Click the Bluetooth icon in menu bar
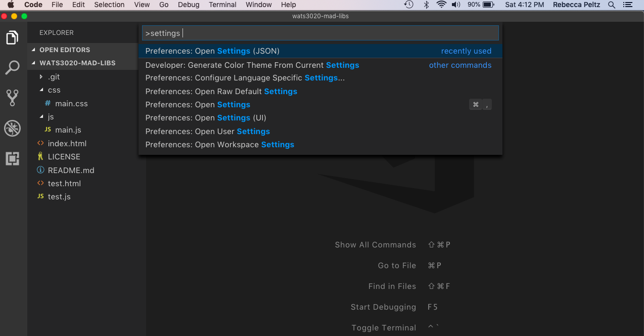 426,5
